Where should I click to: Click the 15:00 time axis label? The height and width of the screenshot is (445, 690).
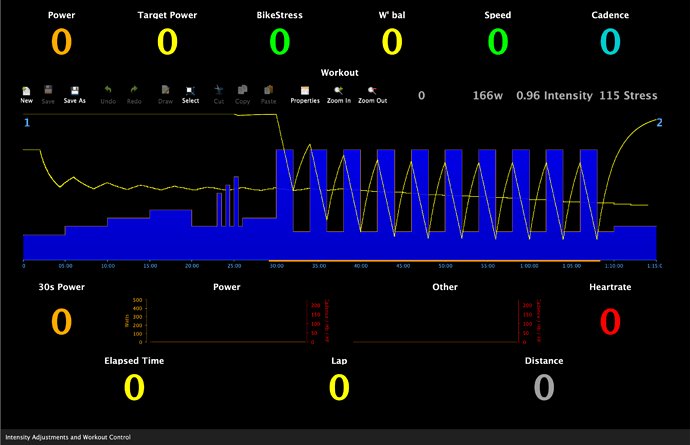(150, 266)
